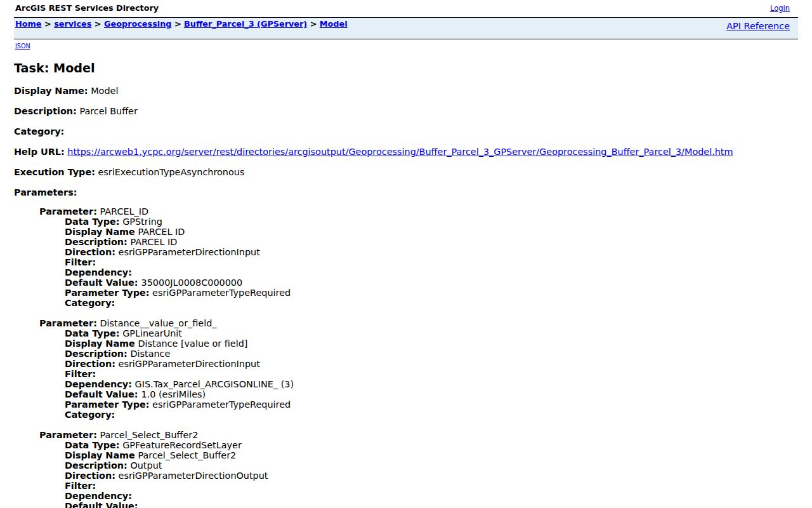Click the Model breadcrumb link
812x508 pixels.
[334, 24]
